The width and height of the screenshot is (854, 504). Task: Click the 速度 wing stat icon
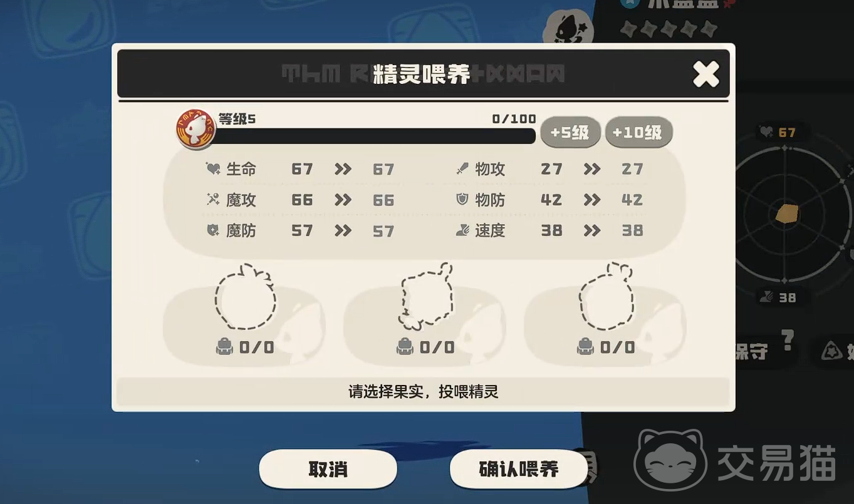pyautogui.click(x=462, y=230)
